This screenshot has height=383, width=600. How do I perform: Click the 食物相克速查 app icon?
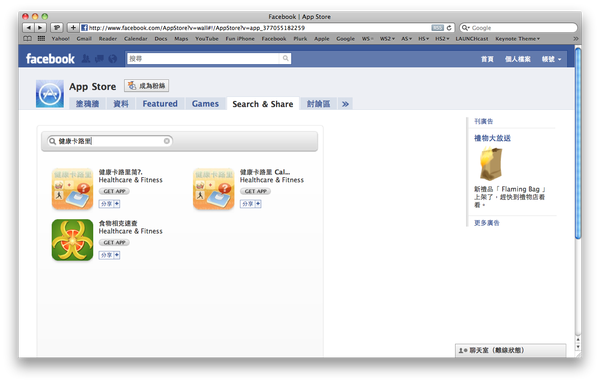[72, 240]
